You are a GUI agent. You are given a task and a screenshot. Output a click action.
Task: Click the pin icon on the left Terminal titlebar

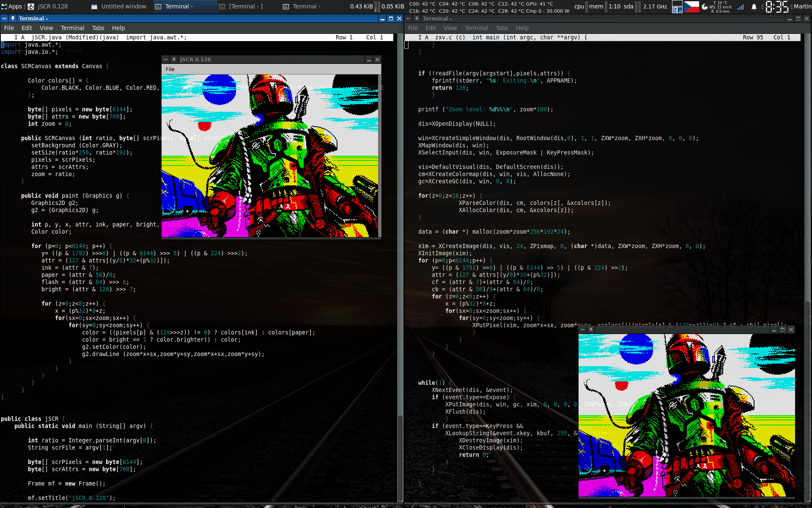click(x=13, y=19)
